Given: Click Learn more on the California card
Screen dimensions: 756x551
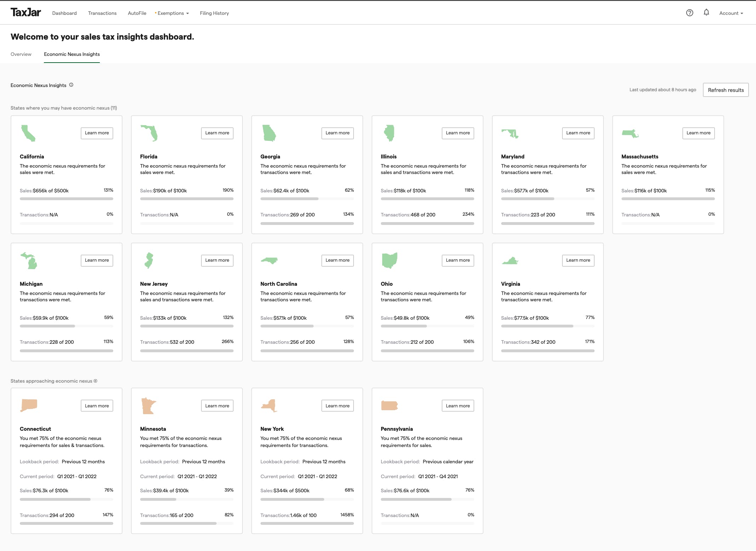Looking at the screenshot, I should coord(97,133).
